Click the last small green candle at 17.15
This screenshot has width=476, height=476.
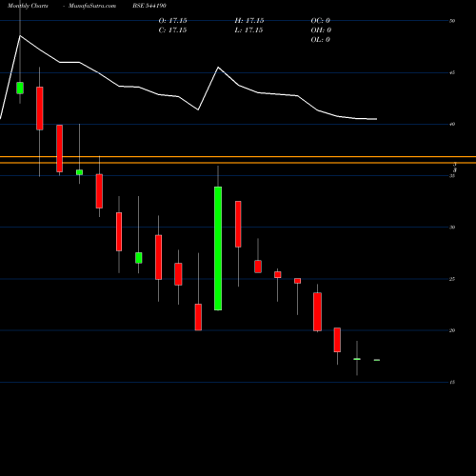pyautogui.click(x=377, y=360)
